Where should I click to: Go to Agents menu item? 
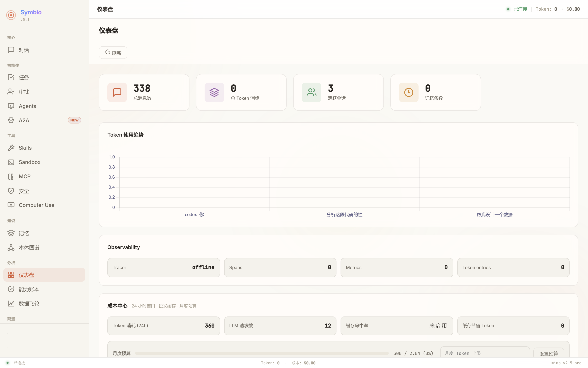44,106
